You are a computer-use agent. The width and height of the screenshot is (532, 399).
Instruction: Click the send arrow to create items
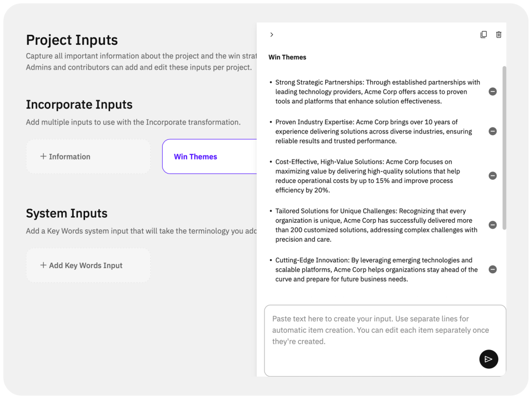tap(488, 359)
